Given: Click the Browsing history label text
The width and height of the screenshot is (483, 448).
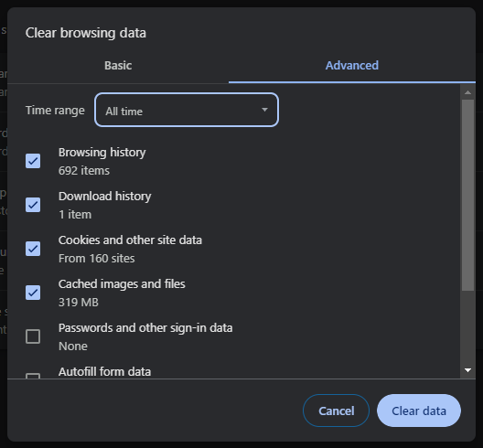Looking at the screenshot, I should click(x=102, y=153).
